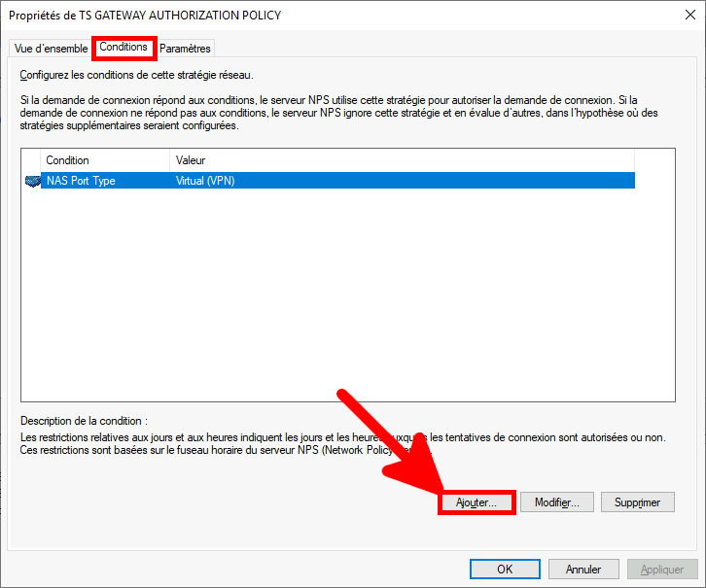The height and width of the screenshot is (588, 706).
Task: Remove the condition with Supprimer
Action: pyautogui.click(x=638, y=502)
